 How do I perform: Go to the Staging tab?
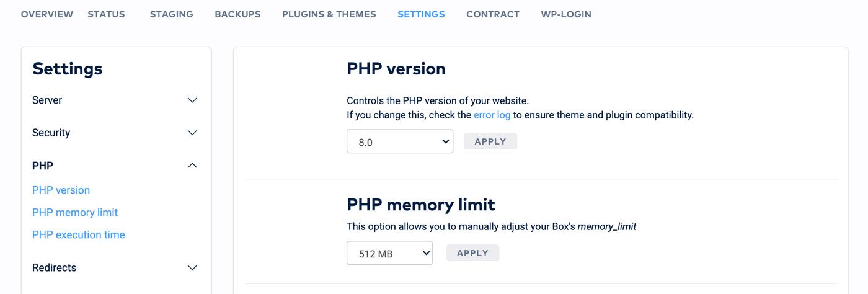172,14
